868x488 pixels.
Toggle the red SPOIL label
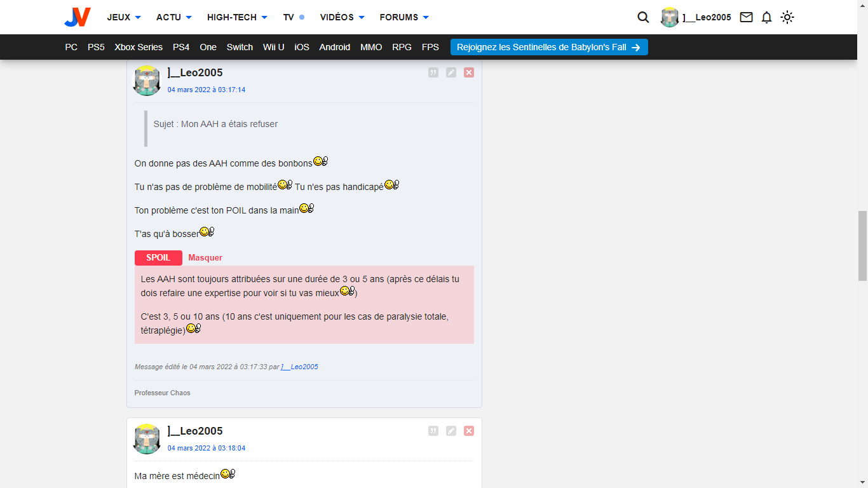tap(158, 258)
